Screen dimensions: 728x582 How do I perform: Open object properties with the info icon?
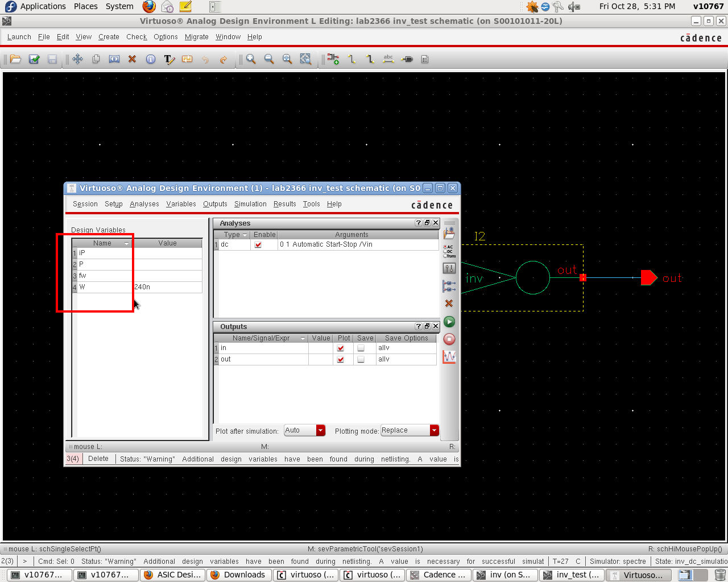151,59
